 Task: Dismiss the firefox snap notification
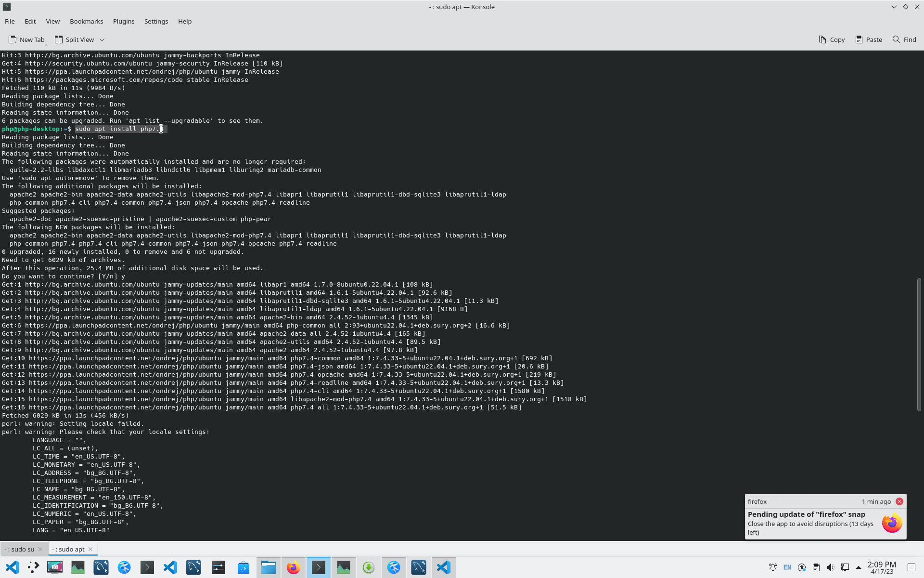tap(899, 501)
